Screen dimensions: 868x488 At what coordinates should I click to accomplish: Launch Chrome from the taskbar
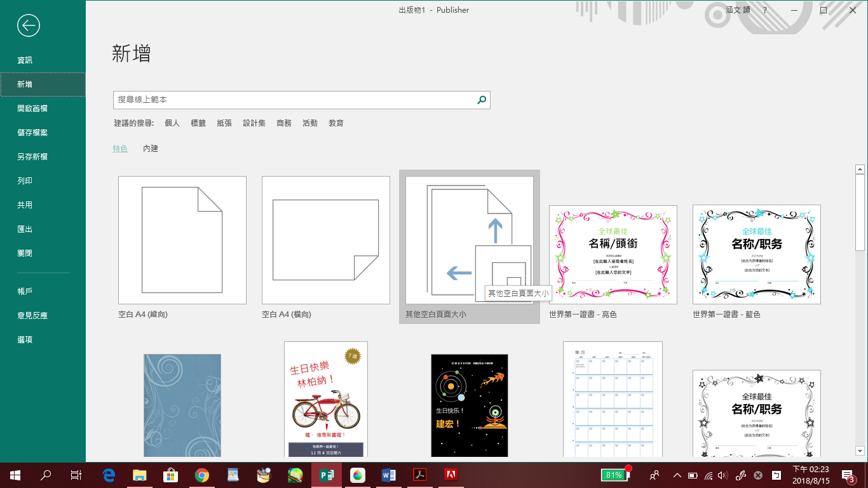[x=202, y=475]
